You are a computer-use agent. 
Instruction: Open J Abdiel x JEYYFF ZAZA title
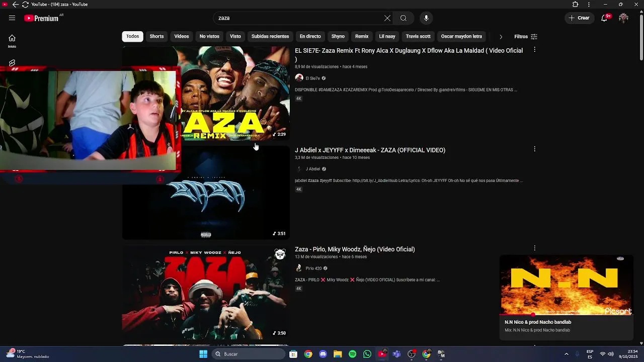[x=370, y=150]
